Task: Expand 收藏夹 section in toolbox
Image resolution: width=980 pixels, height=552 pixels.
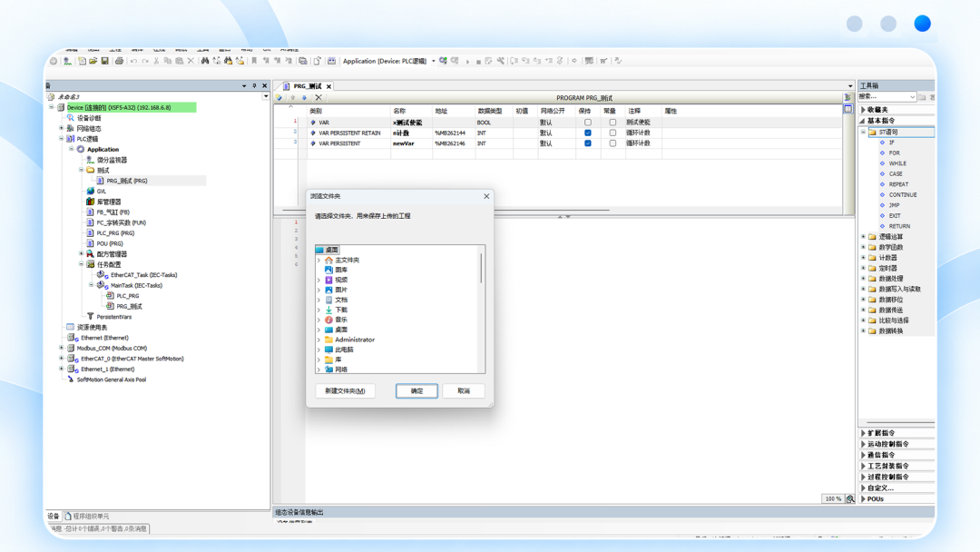Action: point(863,109)
